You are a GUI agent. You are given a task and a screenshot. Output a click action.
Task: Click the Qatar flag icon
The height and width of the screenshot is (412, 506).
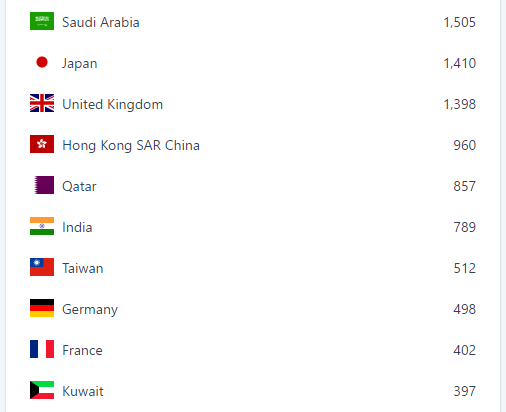[42, 185]
